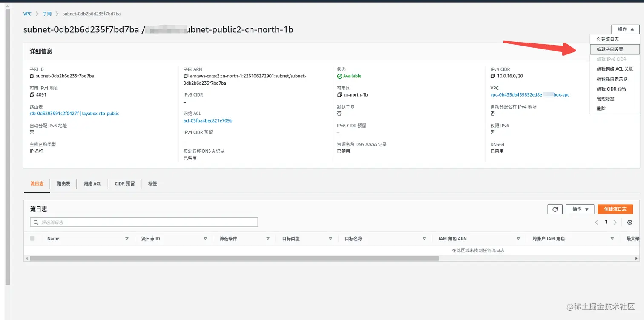Choose 管理标签 menu item

[x=615, y=99]
